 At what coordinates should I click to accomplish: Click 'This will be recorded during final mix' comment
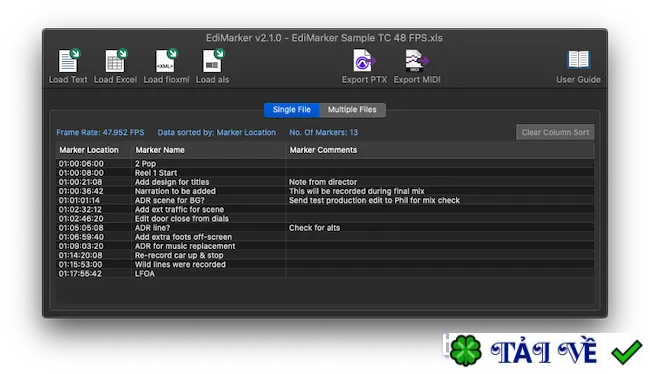357,191
